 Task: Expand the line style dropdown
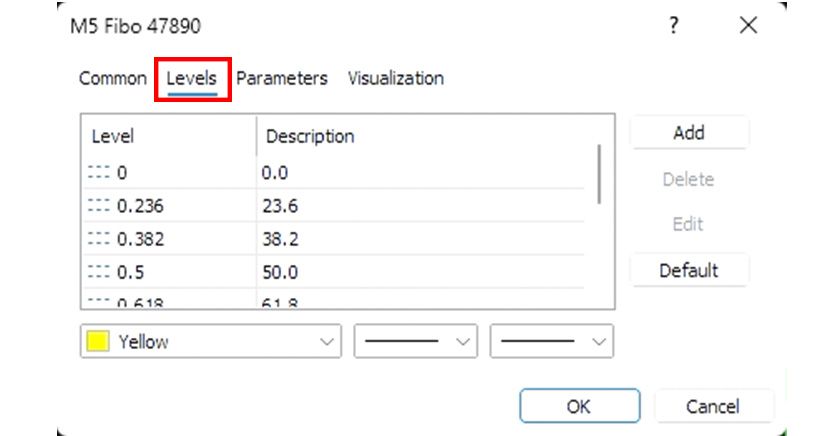point(414,341)
